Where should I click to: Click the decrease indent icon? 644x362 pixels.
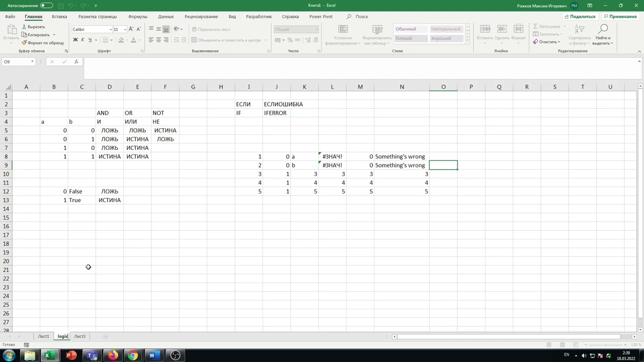coord(176,40)
